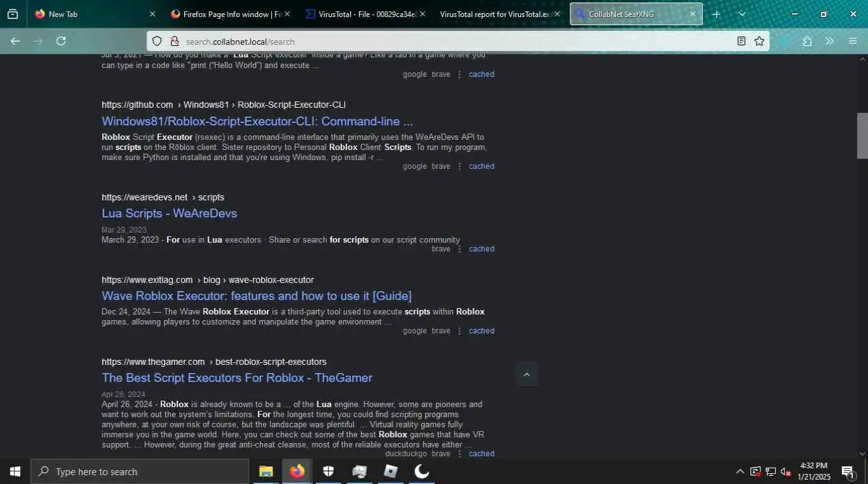Open the cached link for the TheGamer result

[481, 454]
